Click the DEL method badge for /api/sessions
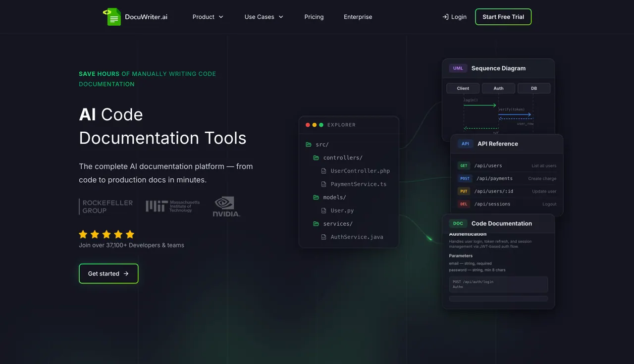Image resolution: width=634 pixels, height=364 pixels. point(464,204)
